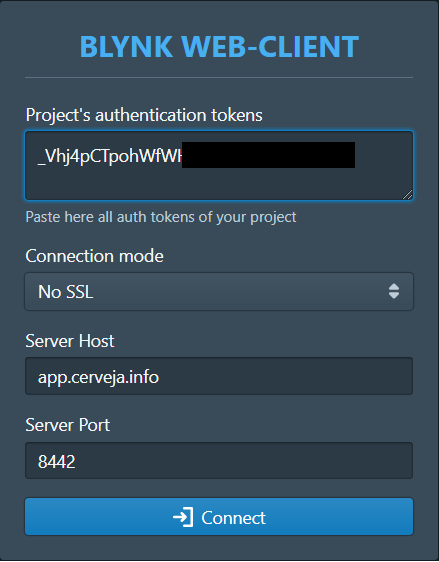Click the Connect button

(x=219, y=516)
